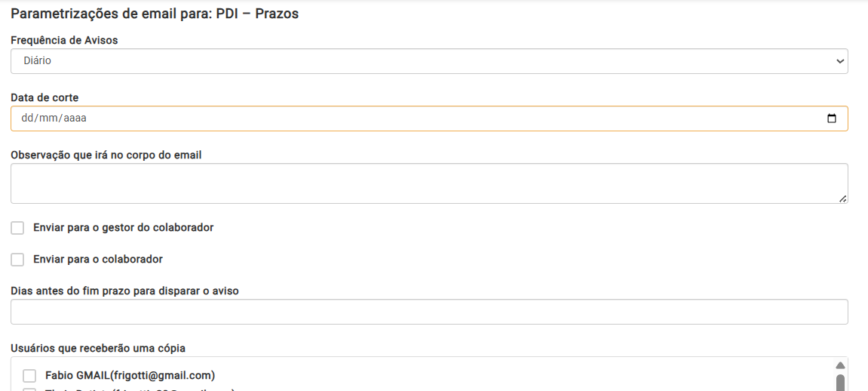Check the Enviar para o colaborador box

pyautogui.click(x=17, y=260)
